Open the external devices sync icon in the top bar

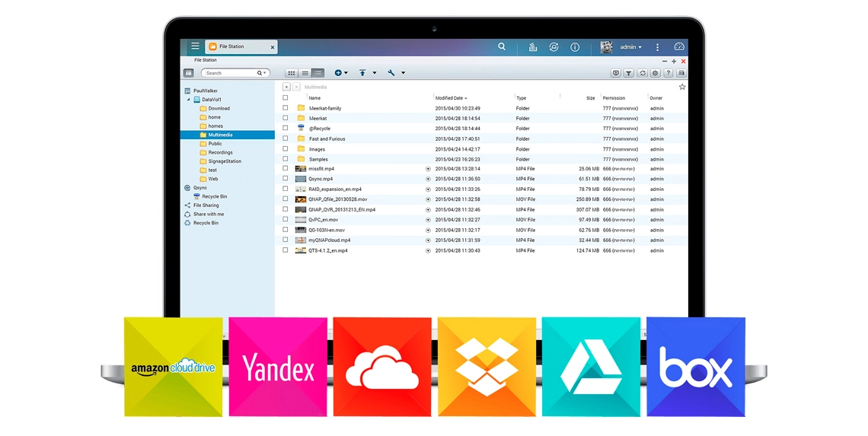pyautogui.click(x=554, y=47)
